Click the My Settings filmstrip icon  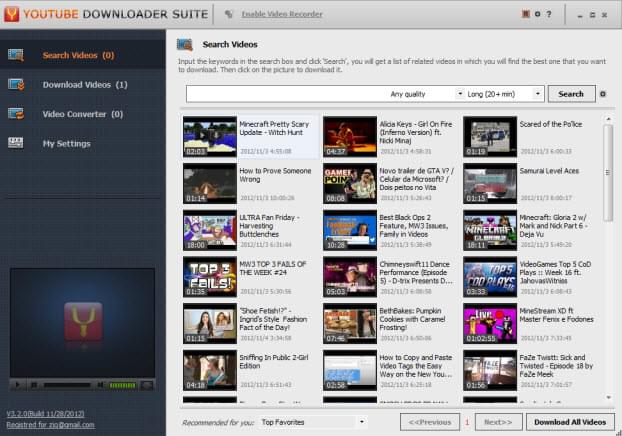tap(16, 143)
